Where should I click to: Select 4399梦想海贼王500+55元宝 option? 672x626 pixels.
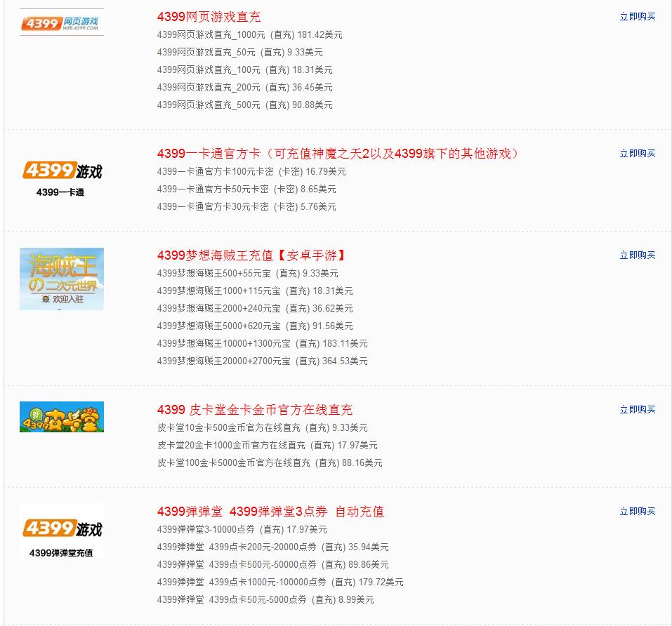point(248,273)
